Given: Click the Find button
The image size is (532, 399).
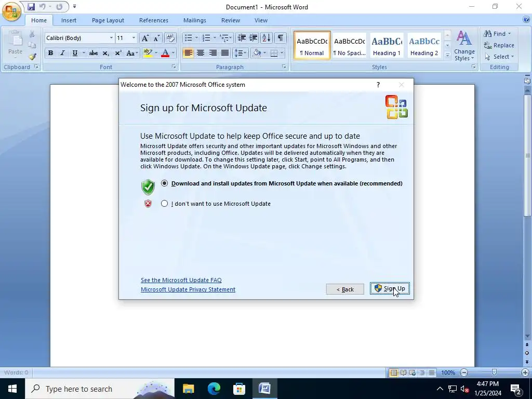Looking at the screenshot, I should (497, 34).
